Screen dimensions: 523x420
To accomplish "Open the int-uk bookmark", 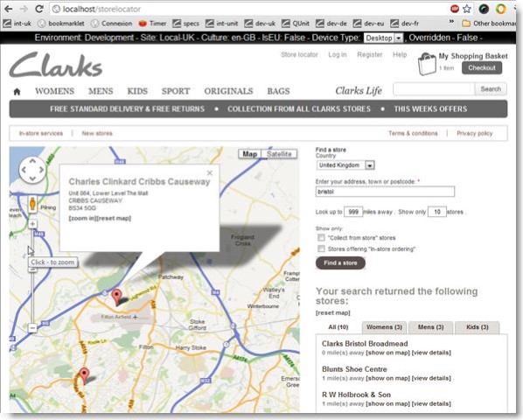I will pos(17,24).
